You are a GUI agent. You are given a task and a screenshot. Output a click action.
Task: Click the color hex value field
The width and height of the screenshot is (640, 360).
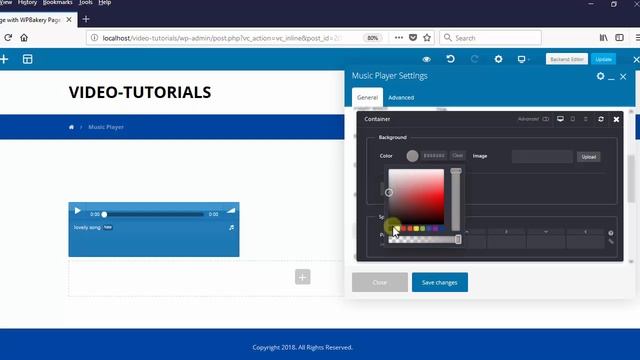click(x=434, y=156)
